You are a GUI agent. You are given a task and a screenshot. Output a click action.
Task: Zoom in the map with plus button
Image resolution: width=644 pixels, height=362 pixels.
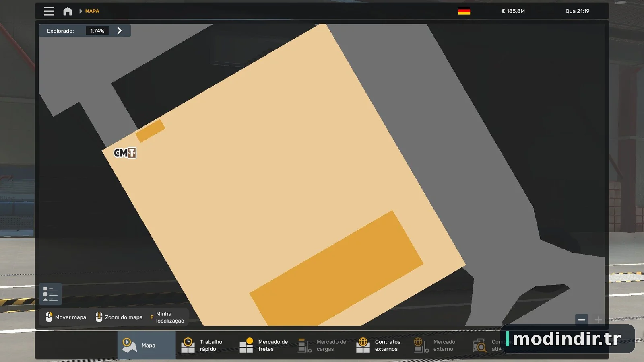[599, 320]
